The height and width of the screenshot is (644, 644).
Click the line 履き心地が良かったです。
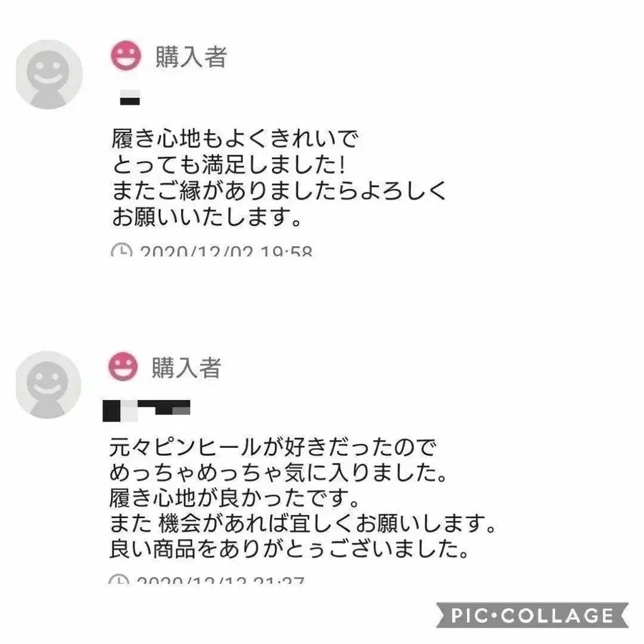click(x=235, y=498)
